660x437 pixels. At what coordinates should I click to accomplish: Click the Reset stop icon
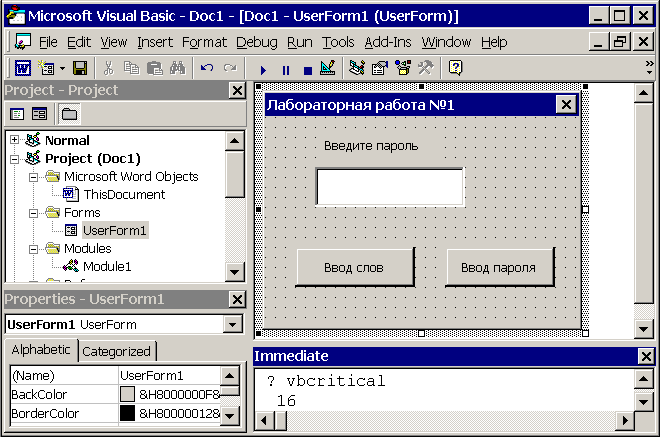(308, 70)
